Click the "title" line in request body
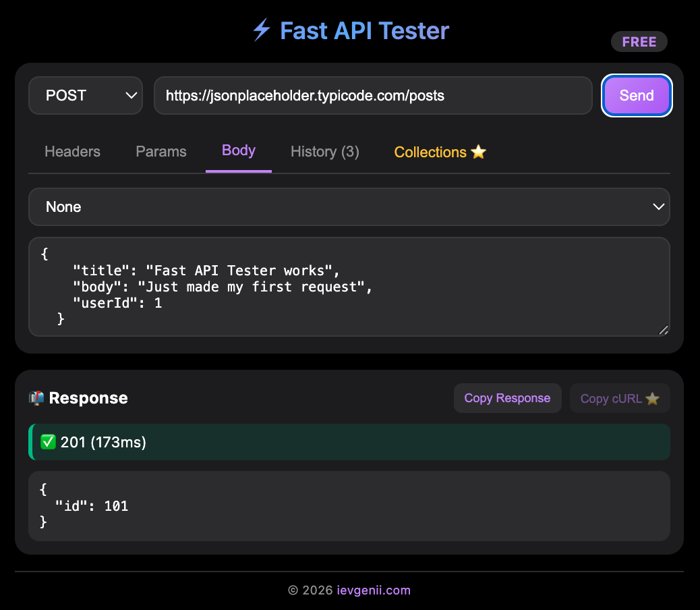The height and width of the screenshot is (610, 700). pyautogui.click(x=206, y=271)
